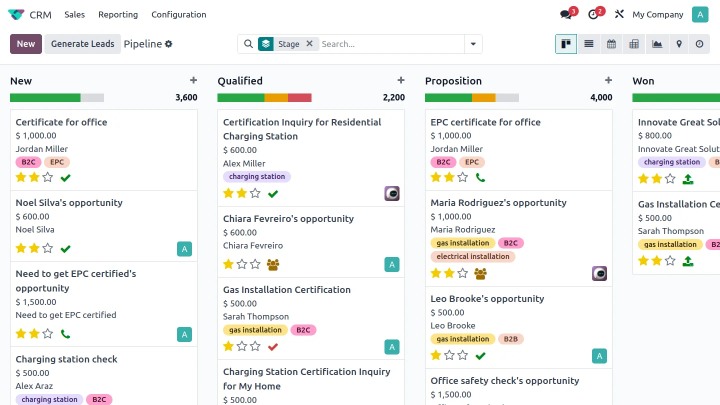Set third star priority on Certificate for office
This screenshot has width=720, height=405.
[x=47, y=177]
